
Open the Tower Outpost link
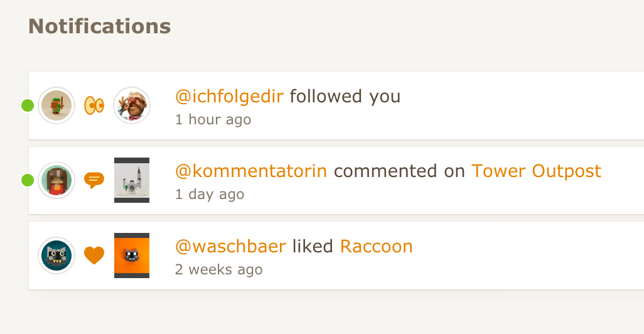[537, 171]
